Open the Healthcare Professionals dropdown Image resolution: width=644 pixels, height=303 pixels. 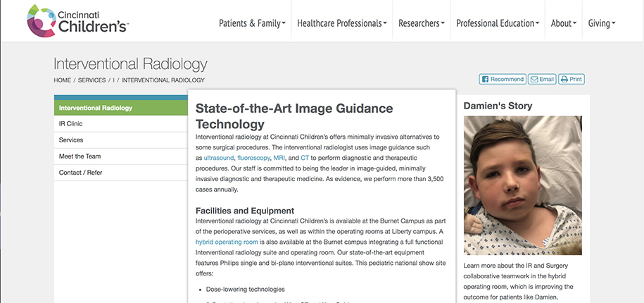342,23
